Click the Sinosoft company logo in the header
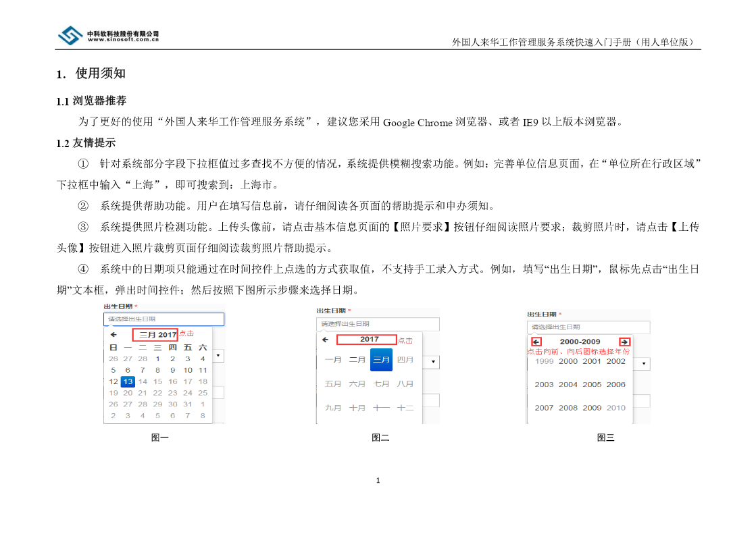 70,36
